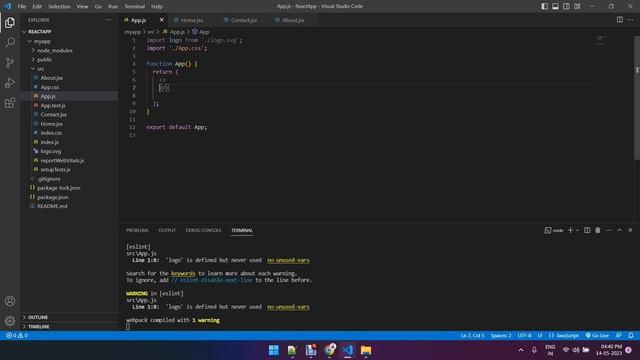
Task: Maximize the panel size chevron
Action: pos(619,230)
